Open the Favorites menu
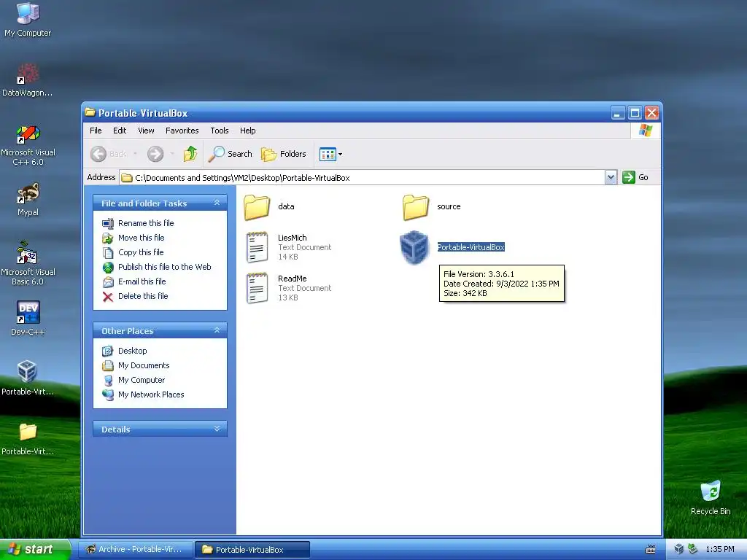This screenshot has height=560, width=747. point(182,131)
